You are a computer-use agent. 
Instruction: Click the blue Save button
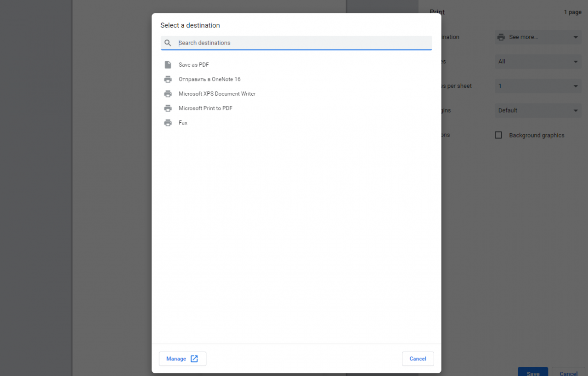coord(532,373)
